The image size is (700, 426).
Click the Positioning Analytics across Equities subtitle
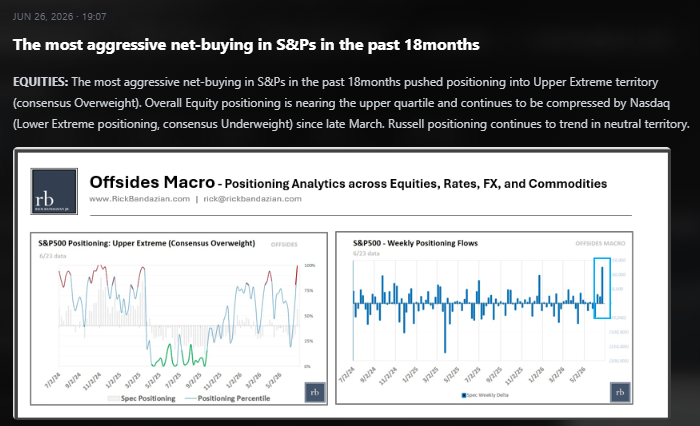(416, 184)
